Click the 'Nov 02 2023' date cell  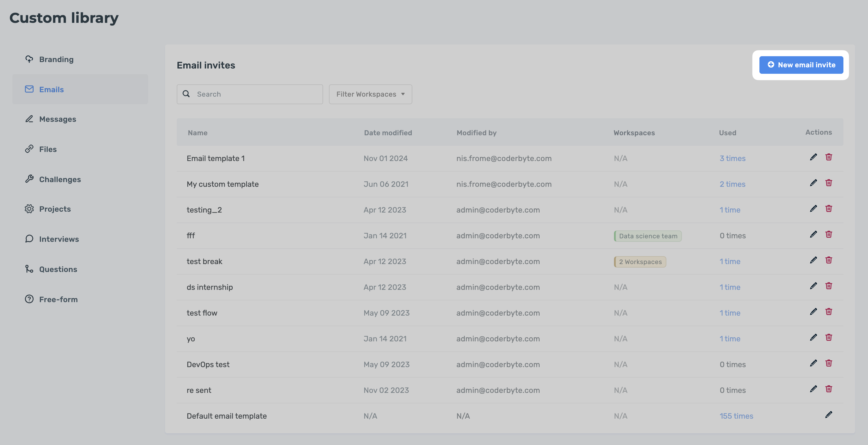click(x=386, y=390)
